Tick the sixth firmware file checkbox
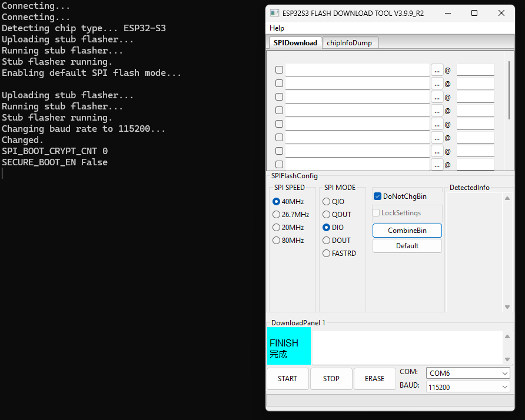 [279, 138]
